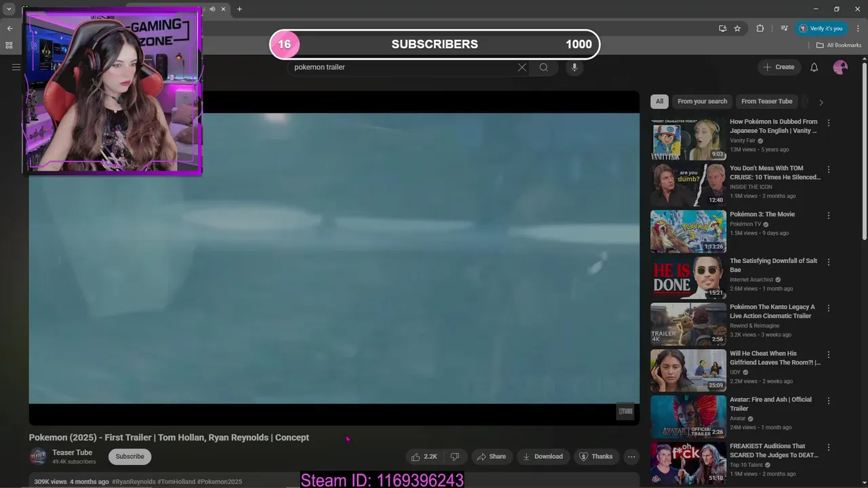
Task: Select the All filter chip
Action: click(659, 102)
